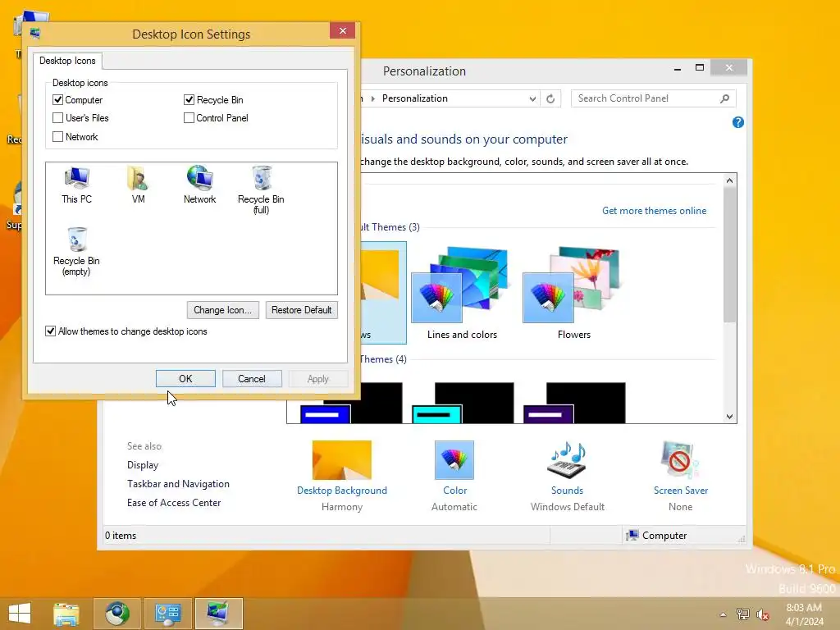Open the Control Panel taskbar icon

pos(167,614)
